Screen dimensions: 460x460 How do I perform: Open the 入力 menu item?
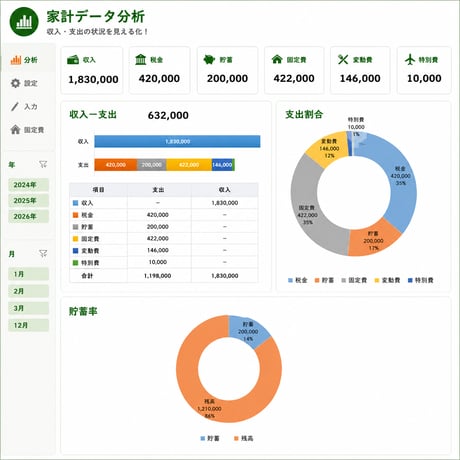click(x=28, y=107)
